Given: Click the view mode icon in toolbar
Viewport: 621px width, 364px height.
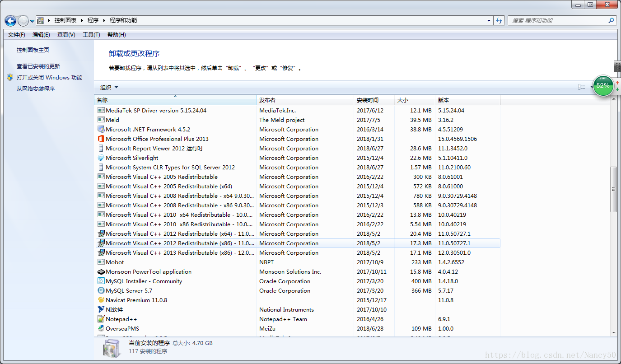Looking at the screenshot, I should pos(582,87).
